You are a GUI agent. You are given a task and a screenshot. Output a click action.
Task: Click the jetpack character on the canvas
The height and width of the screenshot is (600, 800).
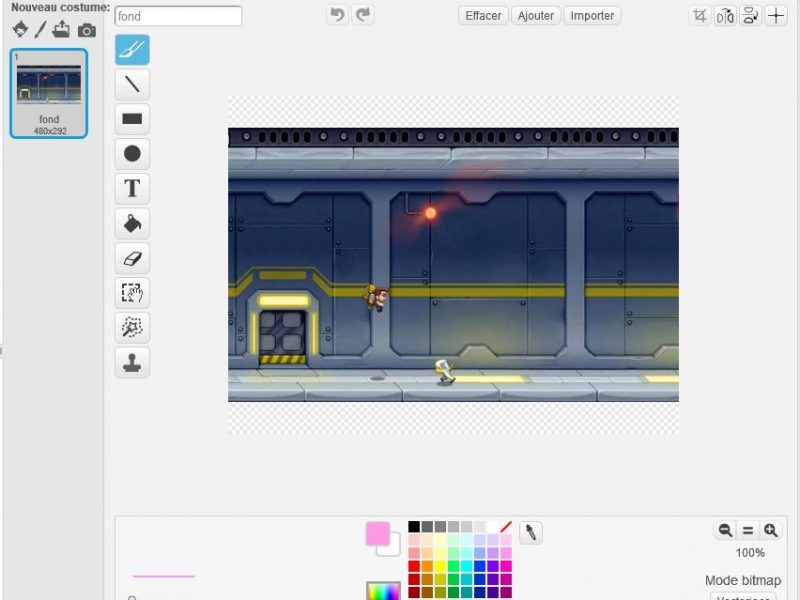pyautogui.click(x=377, y=298)
